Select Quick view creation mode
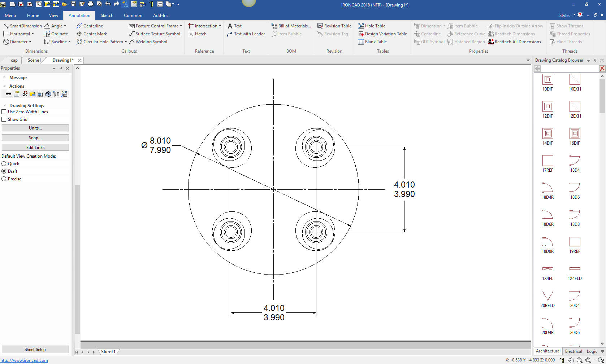Viewport: 606px width, 364px height. 4,164
